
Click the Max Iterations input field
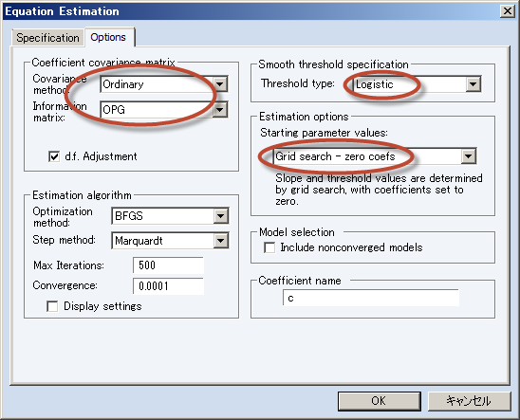coord(168,265)
